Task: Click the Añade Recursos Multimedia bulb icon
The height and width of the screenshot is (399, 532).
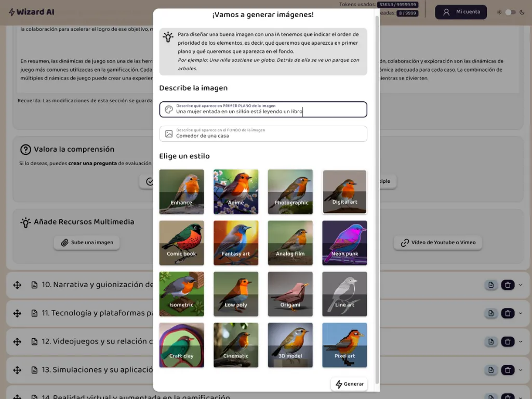Action: [25, 222]
